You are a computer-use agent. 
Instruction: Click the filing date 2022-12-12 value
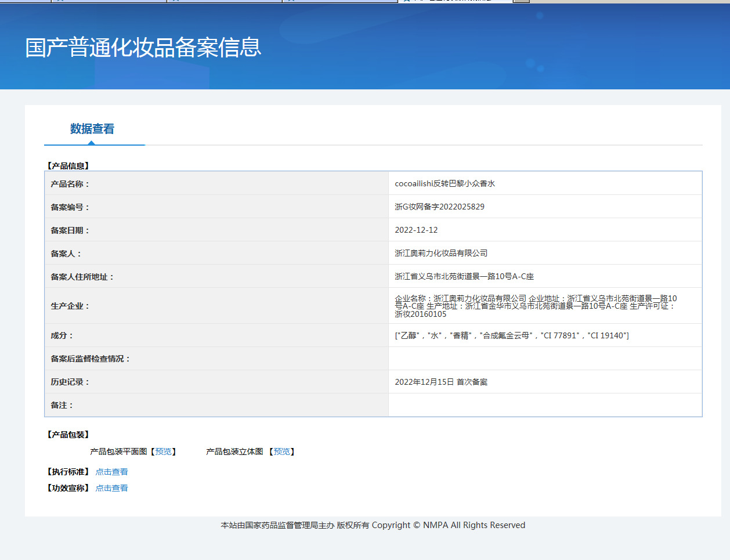tap(416, 230)
